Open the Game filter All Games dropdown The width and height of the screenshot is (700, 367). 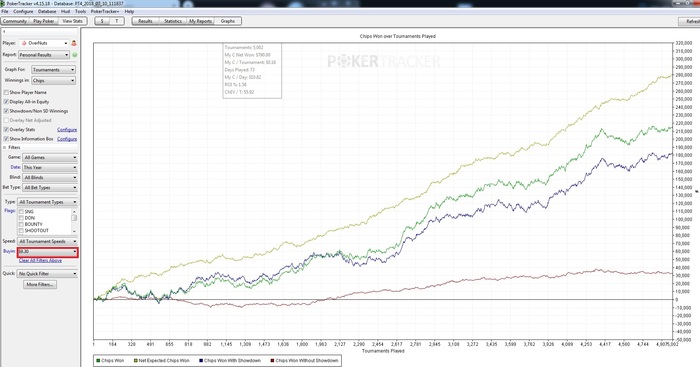[x=50, y=158]
